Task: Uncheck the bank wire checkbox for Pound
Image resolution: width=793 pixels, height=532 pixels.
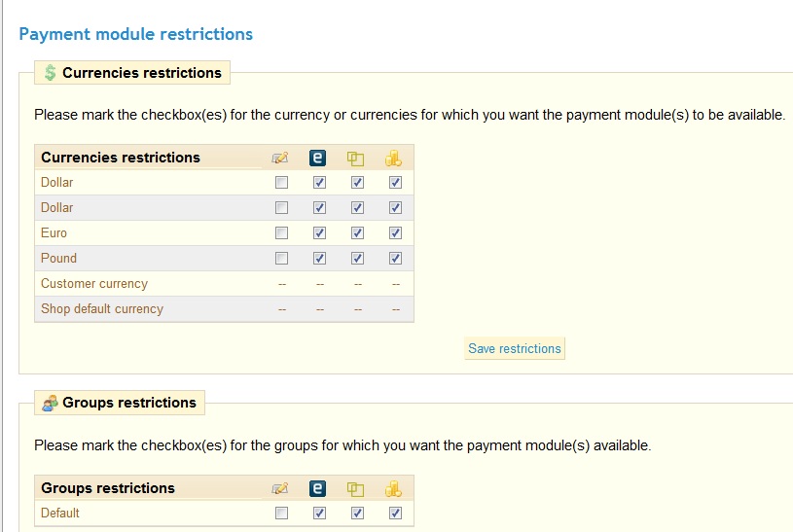Action: pyautogui.click(x=357, y=259)
